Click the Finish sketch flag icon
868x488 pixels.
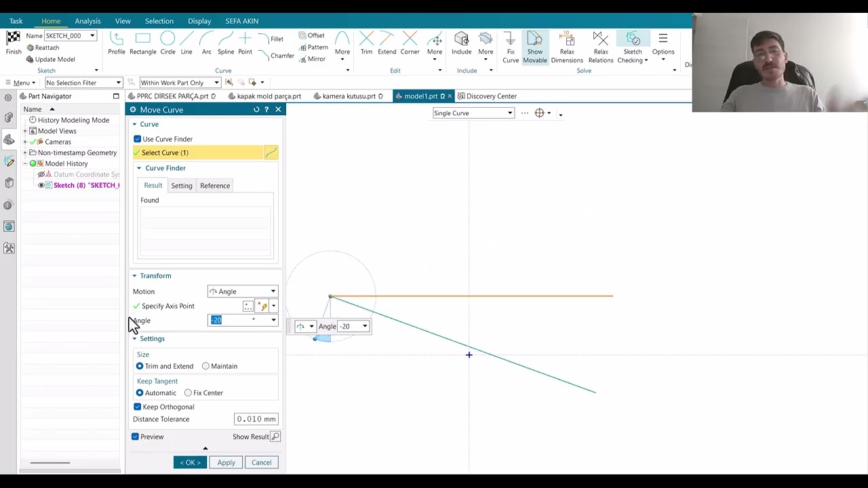click(x=13, y=38)
